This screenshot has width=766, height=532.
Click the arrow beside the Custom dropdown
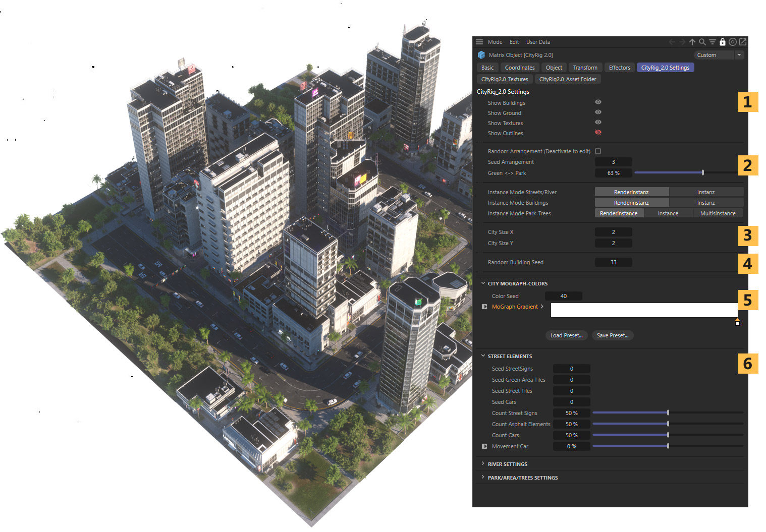click(739, 55)
